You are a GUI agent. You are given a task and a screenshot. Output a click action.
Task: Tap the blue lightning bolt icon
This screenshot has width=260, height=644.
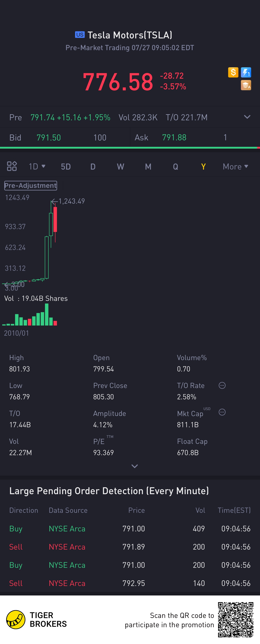click(x=246, y=73)
